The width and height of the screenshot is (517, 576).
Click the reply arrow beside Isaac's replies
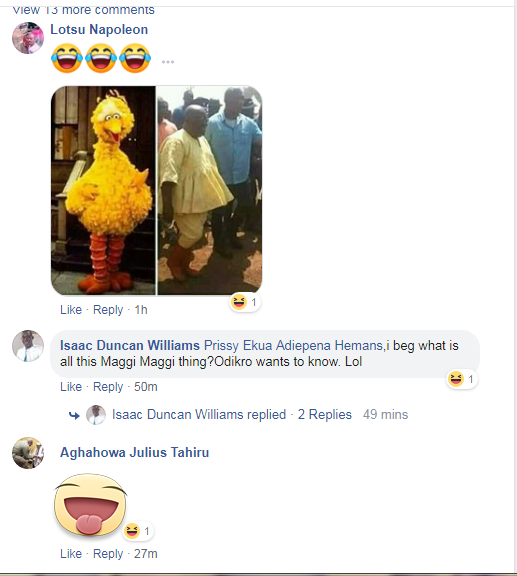[x=74, y=415]
